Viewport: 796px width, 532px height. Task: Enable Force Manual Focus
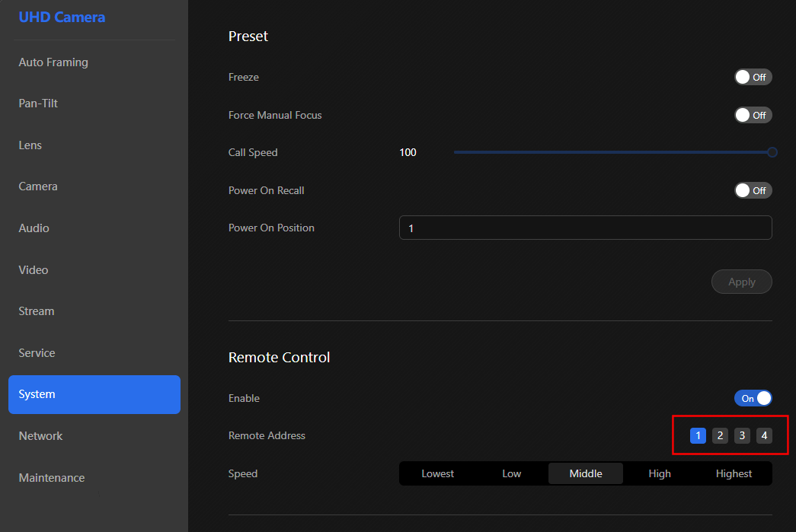(x=753, y=115)
